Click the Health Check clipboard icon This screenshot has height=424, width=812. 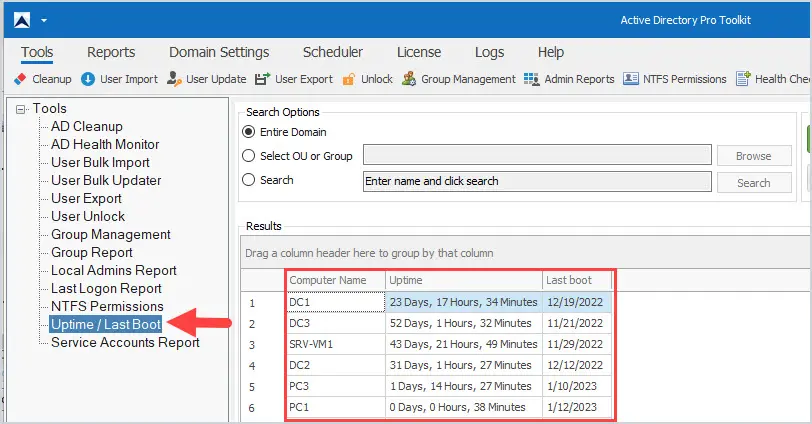coord(743,79)
